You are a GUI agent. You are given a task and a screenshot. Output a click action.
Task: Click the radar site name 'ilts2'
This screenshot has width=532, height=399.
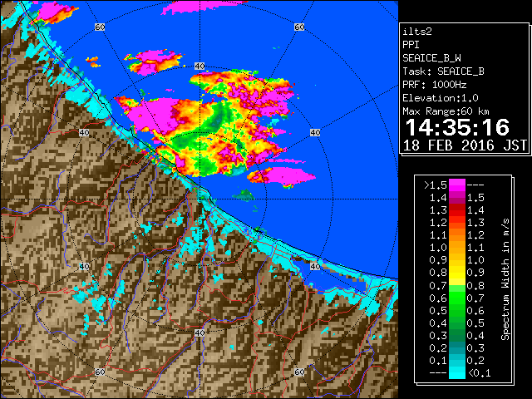(x=417, y=32)
